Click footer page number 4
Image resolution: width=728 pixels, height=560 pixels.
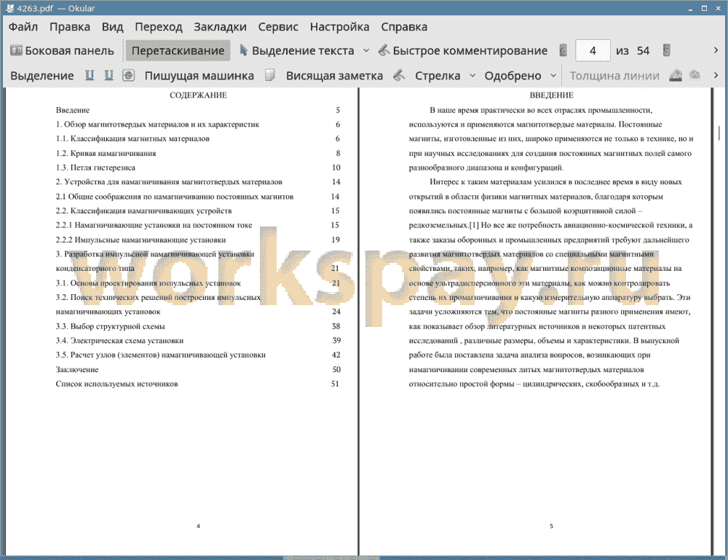coord(198,526)
